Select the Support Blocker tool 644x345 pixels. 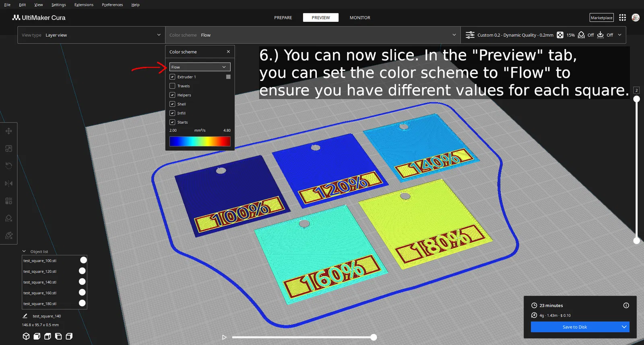tap(8, 218)
